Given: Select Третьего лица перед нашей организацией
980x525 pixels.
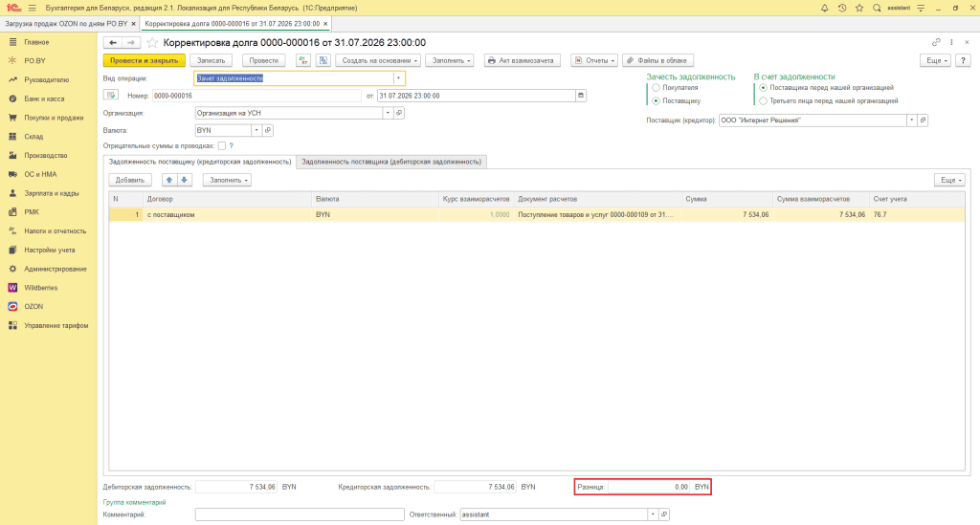Looking at the screenshot, I should pyautogui.click(x=763, y=100).
